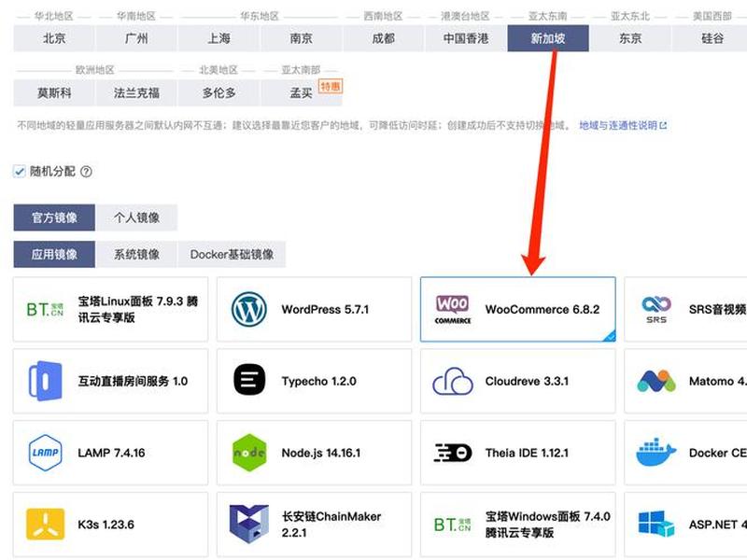Click the WooCommerce logo icon
747x560 pixels.
453,310
